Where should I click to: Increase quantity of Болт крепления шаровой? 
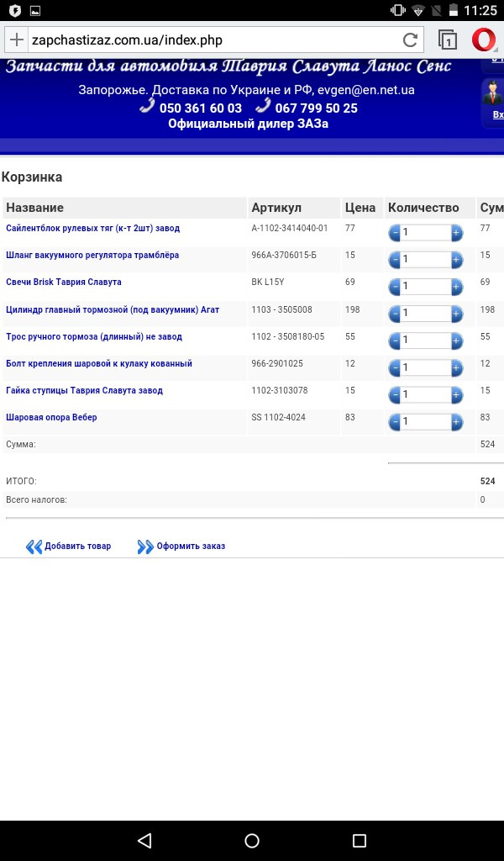pyautogui.click(x=456, y=368)
